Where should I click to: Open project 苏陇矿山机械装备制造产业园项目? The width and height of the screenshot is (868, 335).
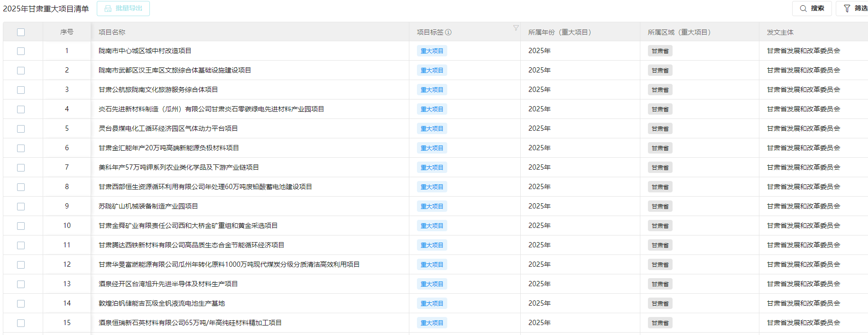148,206
